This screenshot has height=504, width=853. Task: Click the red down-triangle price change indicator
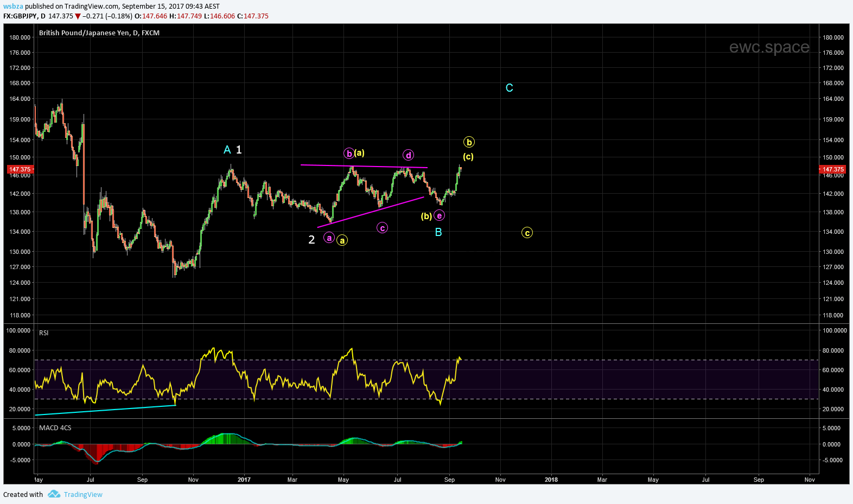(78, 16)
